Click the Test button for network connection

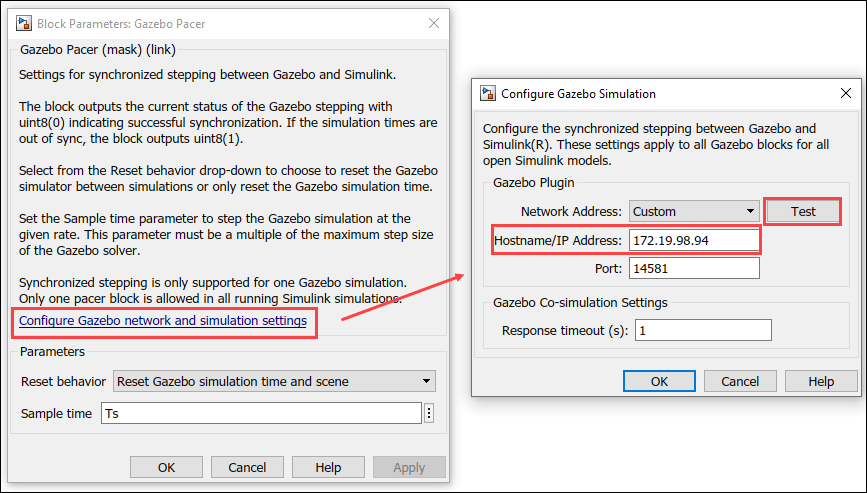point(803,211)
